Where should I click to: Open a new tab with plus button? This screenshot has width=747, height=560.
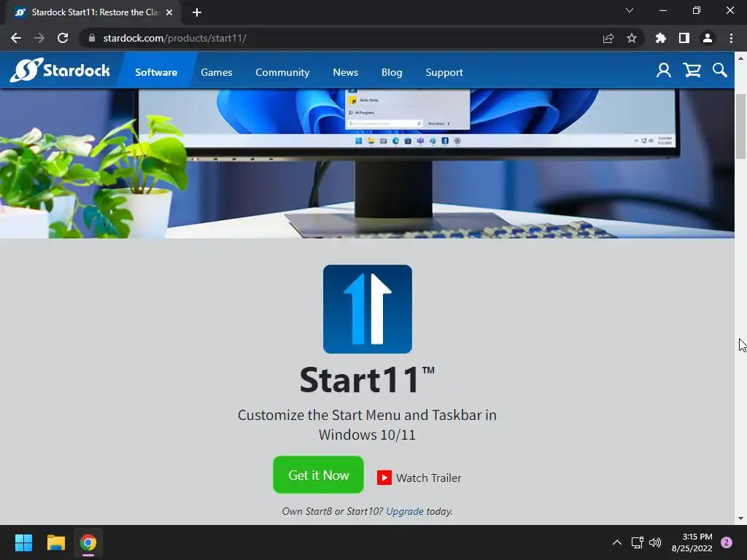tap(197, 12)
